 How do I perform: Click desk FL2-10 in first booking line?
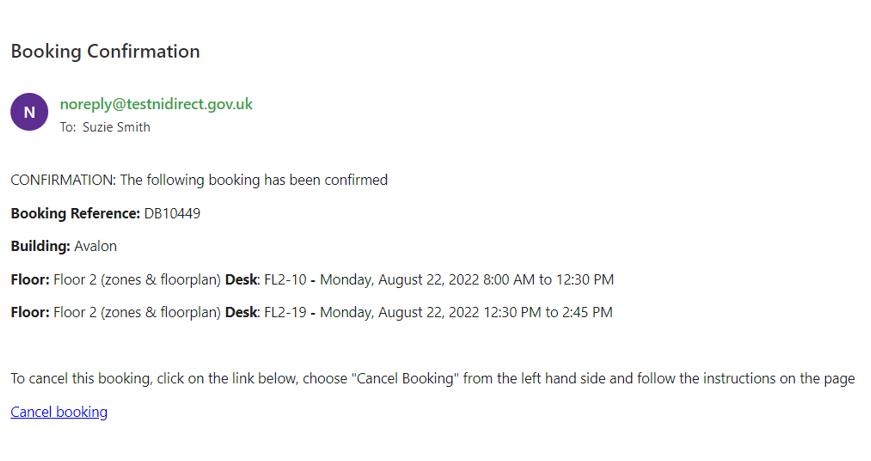286,279
